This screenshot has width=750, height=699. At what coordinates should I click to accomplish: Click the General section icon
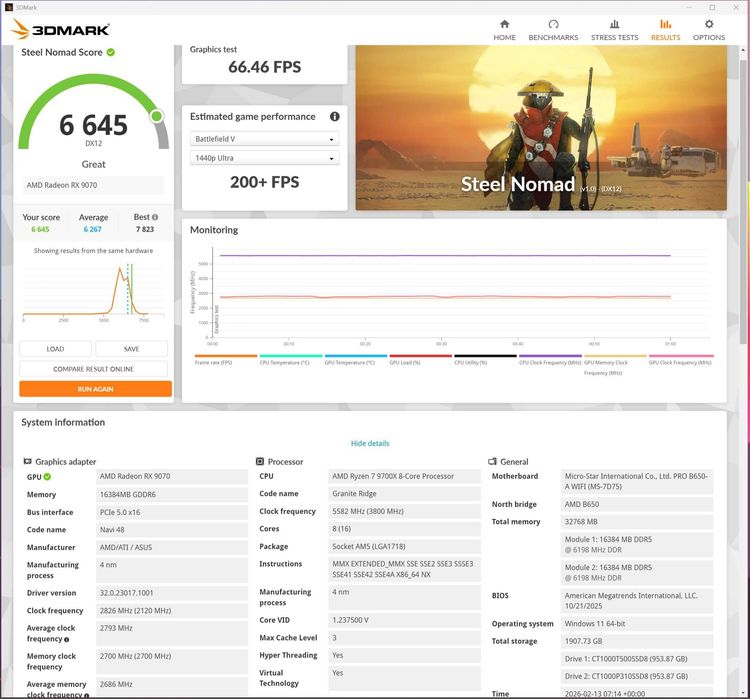click(x=492, y=461)
